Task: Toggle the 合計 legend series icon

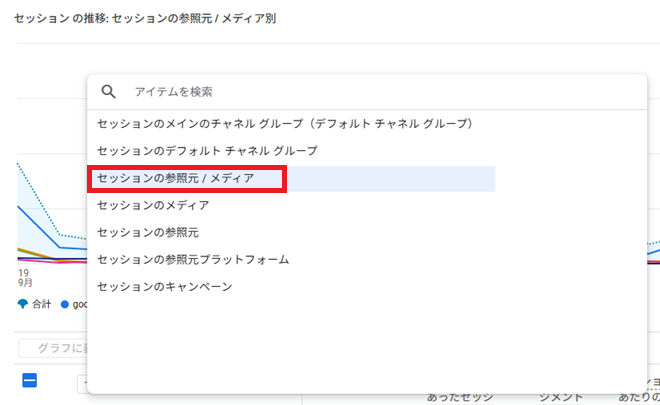Action: [23, 304]
